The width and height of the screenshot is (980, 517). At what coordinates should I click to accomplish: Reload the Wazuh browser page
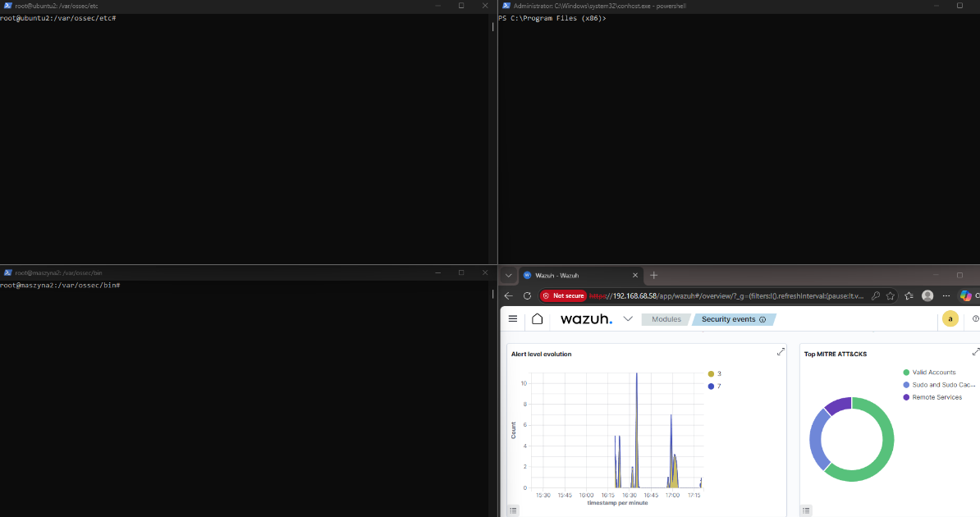point(527,295)
